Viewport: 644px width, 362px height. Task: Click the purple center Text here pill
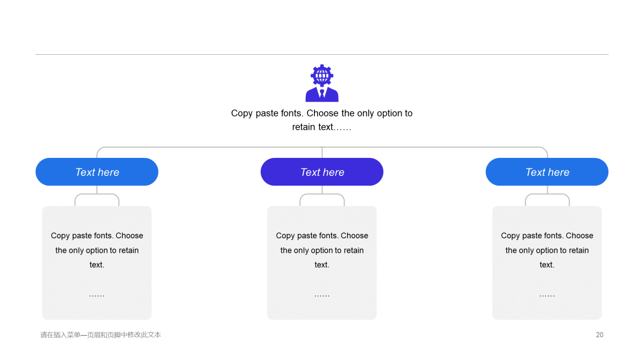point(322,172)
